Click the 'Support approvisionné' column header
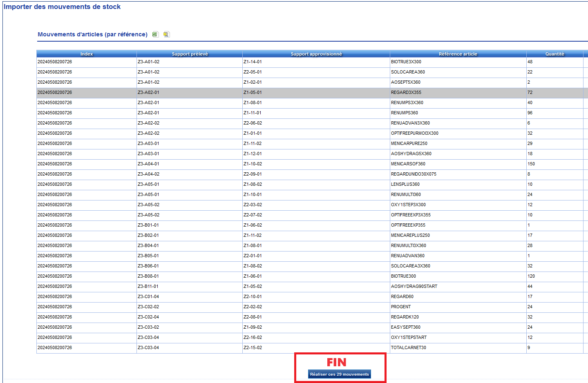 click(316, 54)
